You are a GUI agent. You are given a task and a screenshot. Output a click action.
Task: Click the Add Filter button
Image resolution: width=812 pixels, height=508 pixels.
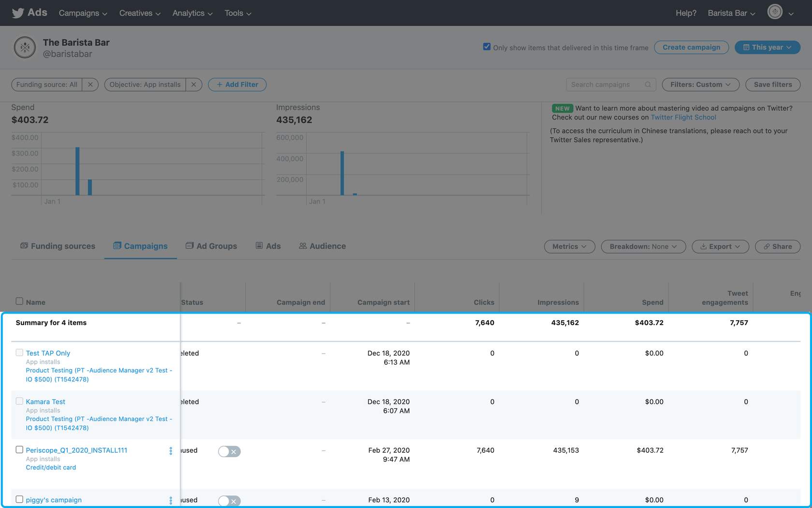237,85
